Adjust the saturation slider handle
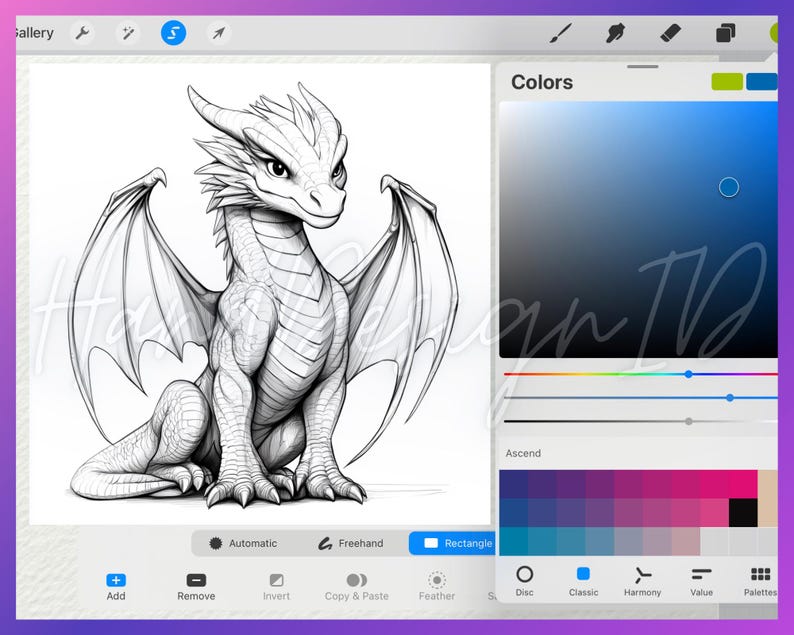 [x=730, y=398]
